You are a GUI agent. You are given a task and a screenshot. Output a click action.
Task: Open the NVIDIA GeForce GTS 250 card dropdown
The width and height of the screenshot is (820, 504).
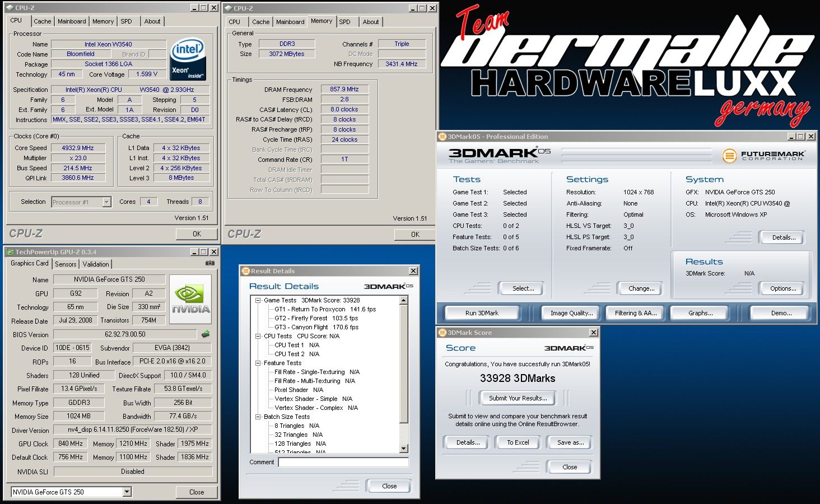[x=127, y=492]
